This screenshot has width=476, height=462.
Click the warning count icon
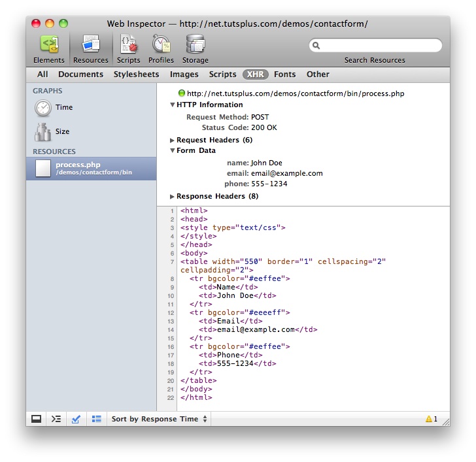(432, 419)
